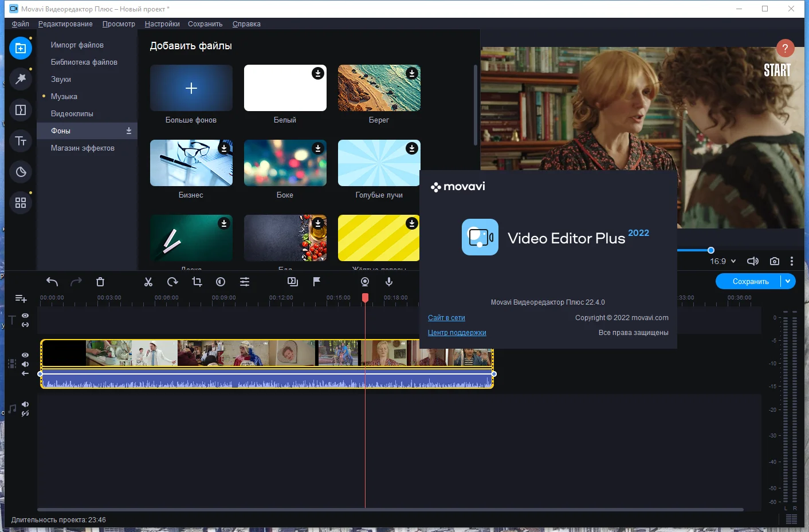809x532 pixels.
Task: Delete selected clip with trash icon
Action: click(x=100, y=282)
